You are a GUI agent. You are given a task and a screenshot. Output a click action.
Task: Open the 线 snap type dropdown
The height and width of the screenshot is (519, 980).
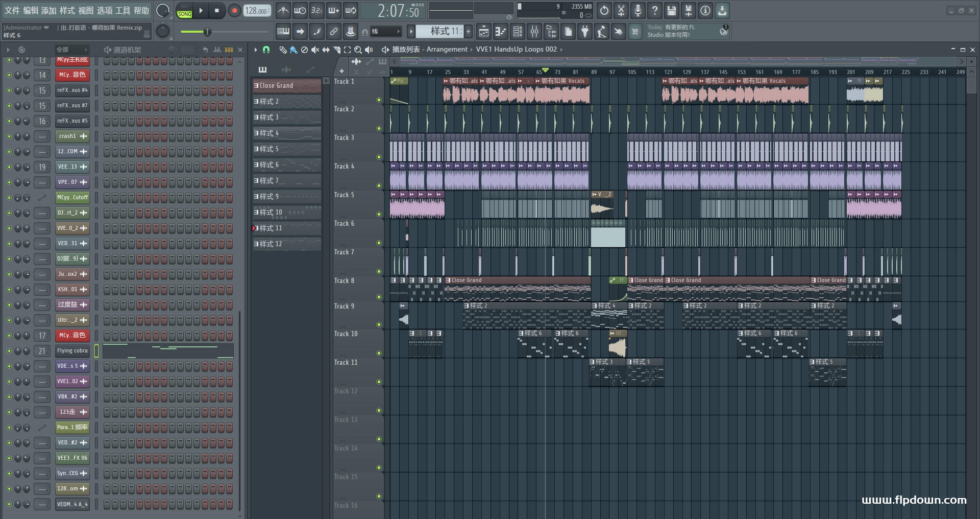coord(385,32)
